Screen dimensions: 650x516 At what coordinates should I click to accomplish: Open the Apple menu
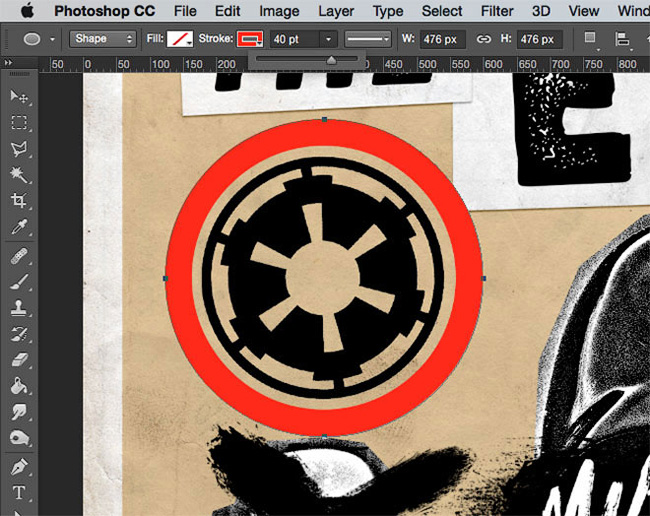coord(27,11)
